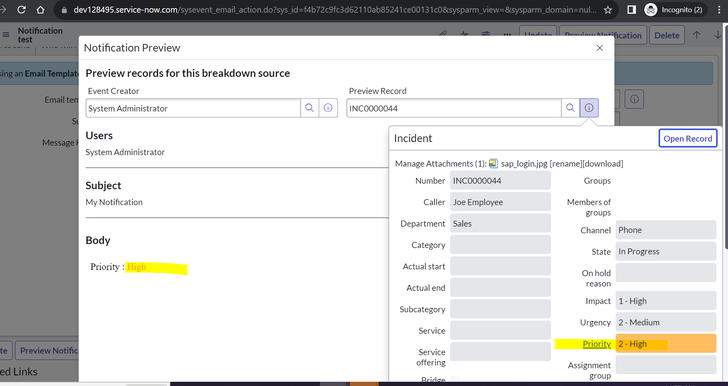The width and height of the screenshot is (728, 386).
Task: Go to next record with down arrow
Action: point(718,35)
